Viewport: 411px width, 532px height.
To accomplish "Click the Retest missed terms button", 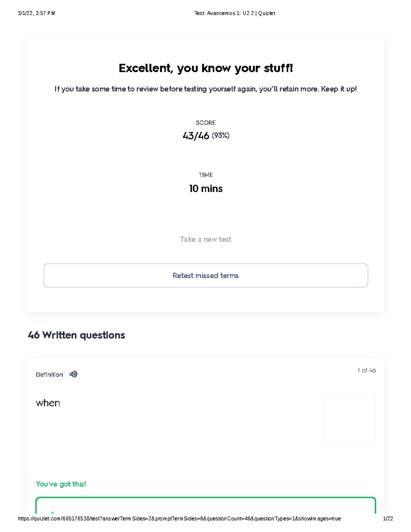I will (206, 275).
